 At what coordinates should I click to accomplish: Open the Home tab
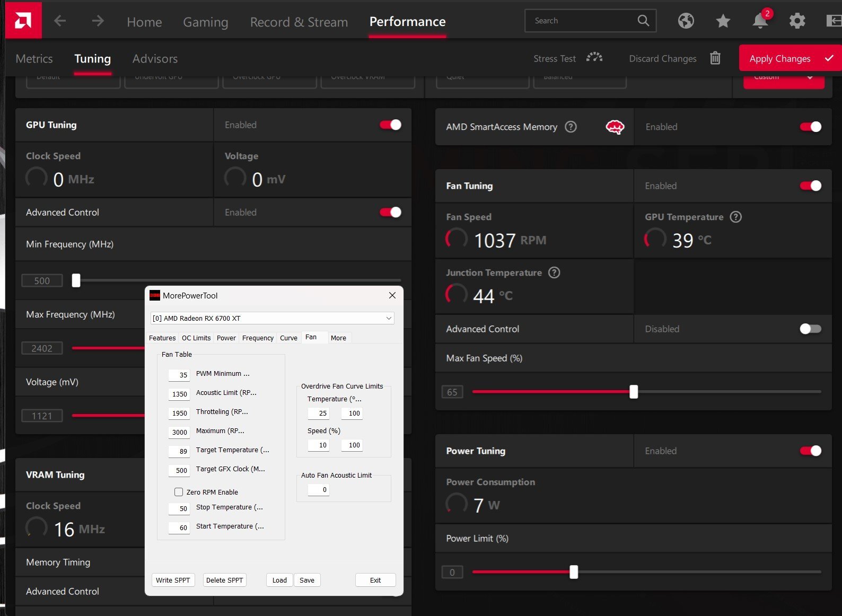[144, 22]
